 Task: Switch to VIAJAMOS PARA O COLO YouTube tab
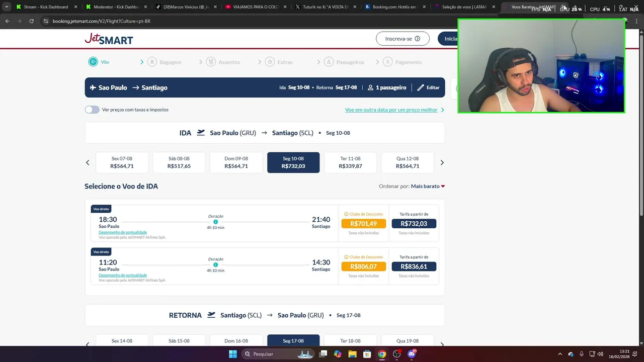(x=256, y=7)
